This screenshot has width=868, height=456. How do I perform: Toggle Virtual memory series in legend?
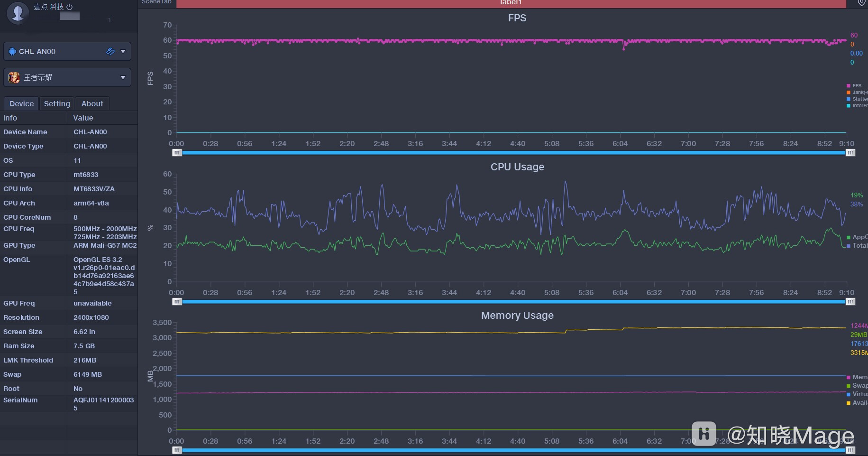tap(857, 394)
